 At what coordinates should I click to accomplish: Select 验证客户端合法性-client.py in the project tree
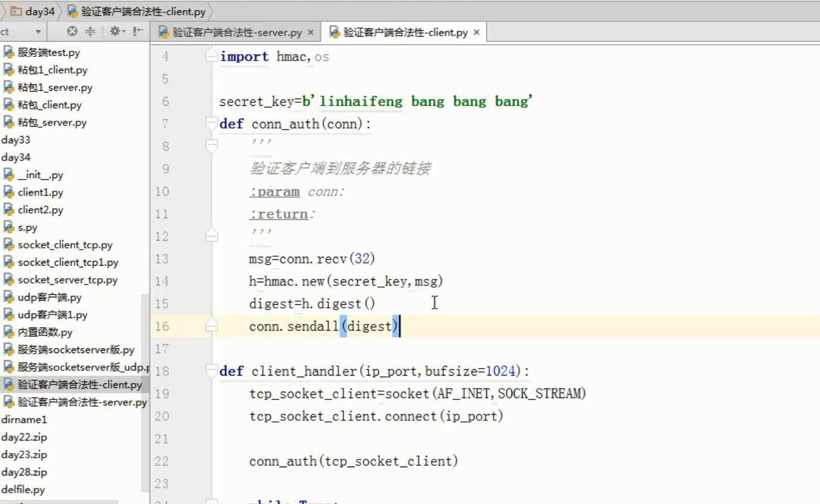73,385
